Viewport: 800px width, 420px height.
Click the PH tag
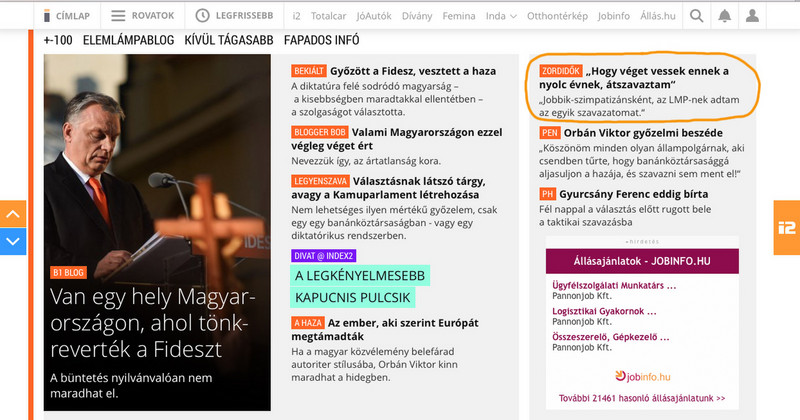pos(547,194)
